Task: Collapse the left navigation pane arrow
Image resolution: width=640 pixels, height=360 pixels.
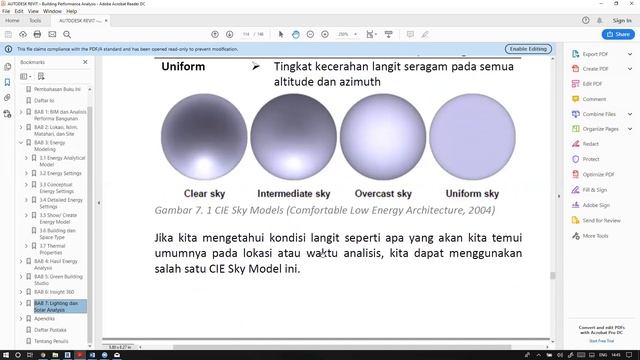Action: click(x=98, y=203)
